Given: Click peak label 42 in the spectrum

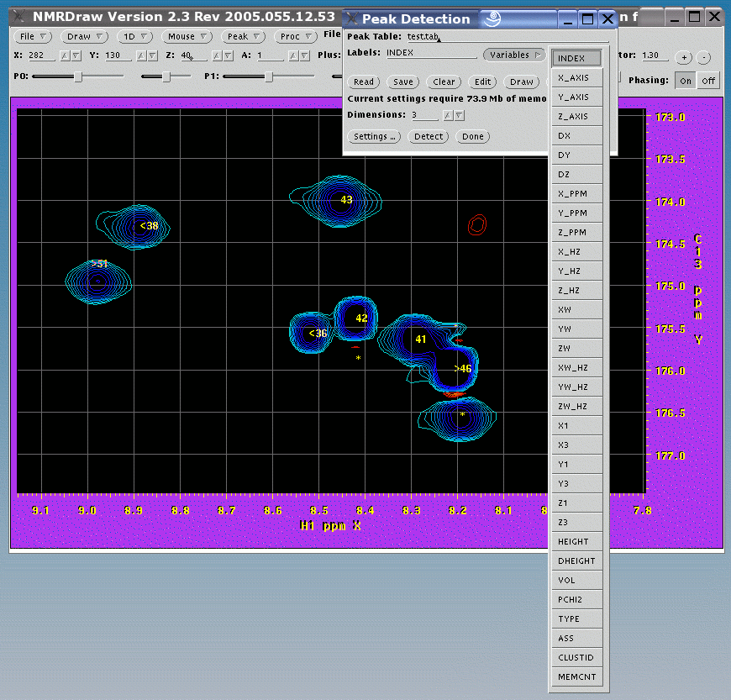Looking at the screenshot, I should point(361,318).
